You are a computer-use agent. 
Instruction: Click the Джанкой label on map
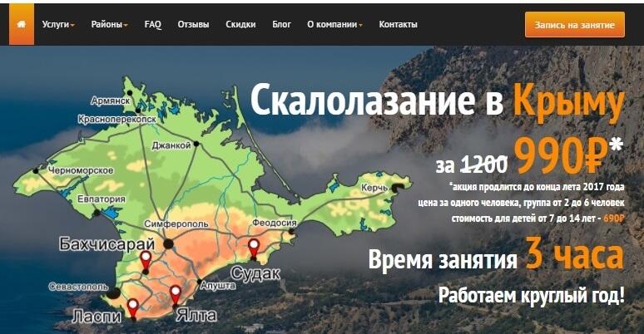tap(171, 145)
